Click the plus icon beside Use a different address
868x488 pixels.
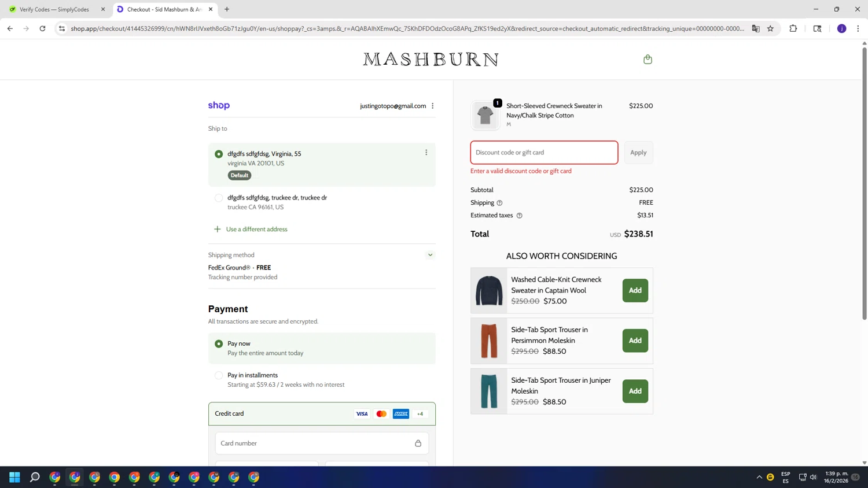coord(217,229)
